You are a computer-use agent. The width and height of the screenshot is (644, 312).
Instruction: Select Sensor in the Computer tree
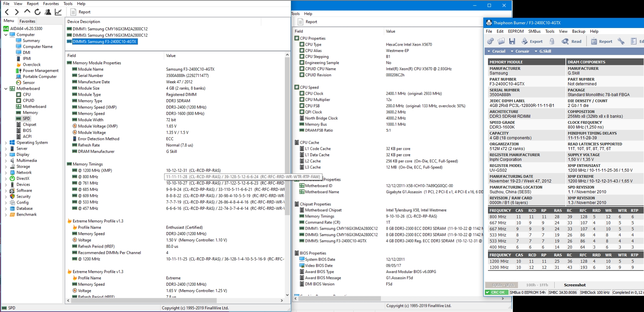click(29, 82)
